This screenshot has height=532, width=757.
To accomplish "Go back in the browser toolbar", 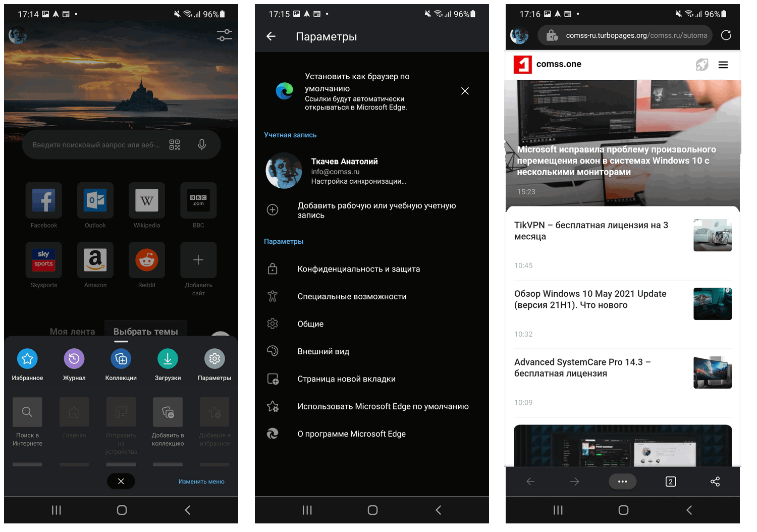I will (x=530, y=482).
